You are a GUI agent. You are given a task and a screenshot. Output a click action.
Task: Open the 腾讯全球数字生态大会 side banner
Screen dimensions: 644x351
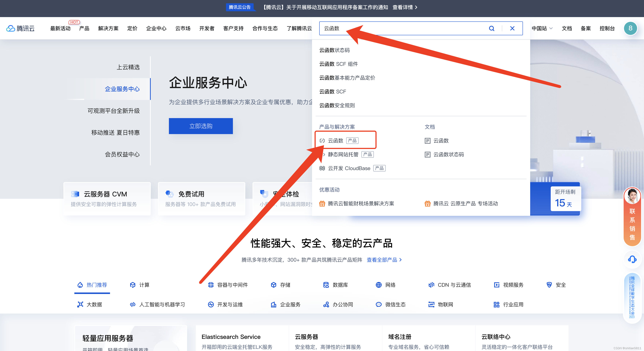point(632,298)
